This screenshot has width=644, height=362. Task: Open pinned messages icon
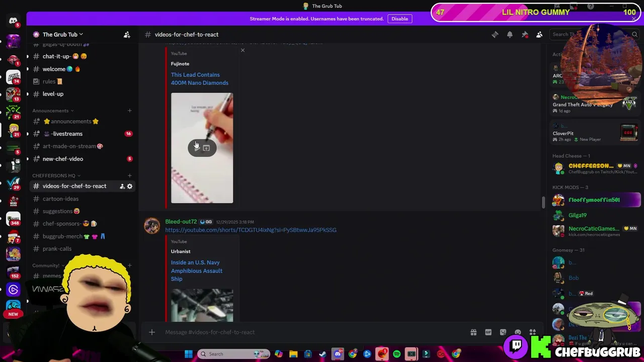pos(525,35)
